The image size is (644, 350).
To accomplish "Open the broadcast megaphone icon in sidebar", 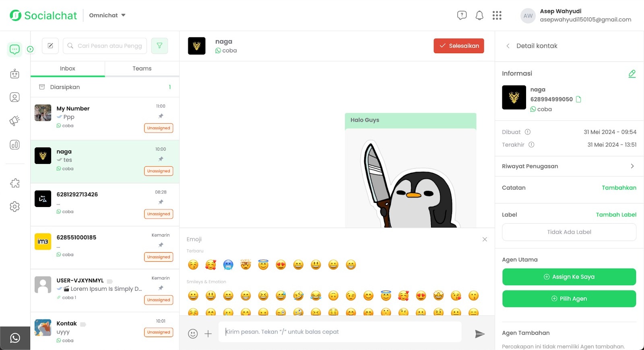I will pos(14,121).
